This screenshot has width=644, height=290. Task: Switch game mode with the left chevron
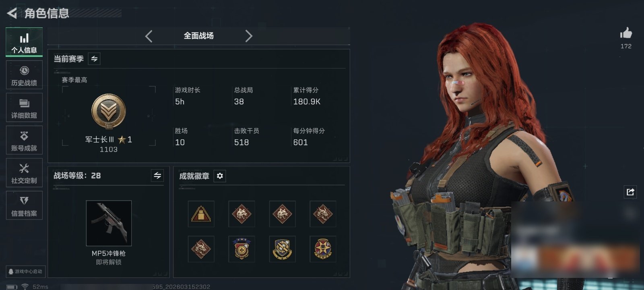tap(149, 36)
